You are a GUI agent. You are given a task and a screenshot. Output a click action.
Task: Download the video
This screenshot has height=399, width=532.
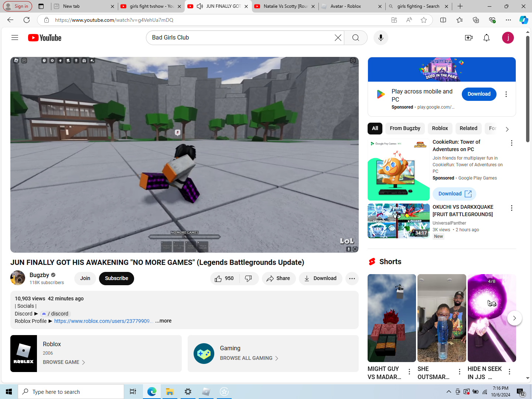click(320, 279)
